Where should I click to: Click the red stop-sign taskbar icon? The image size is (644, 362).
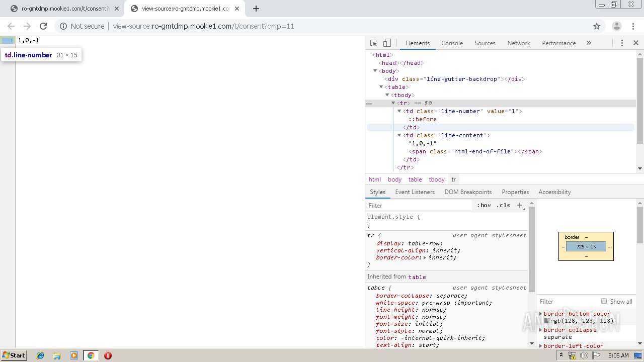click(108, 355)
